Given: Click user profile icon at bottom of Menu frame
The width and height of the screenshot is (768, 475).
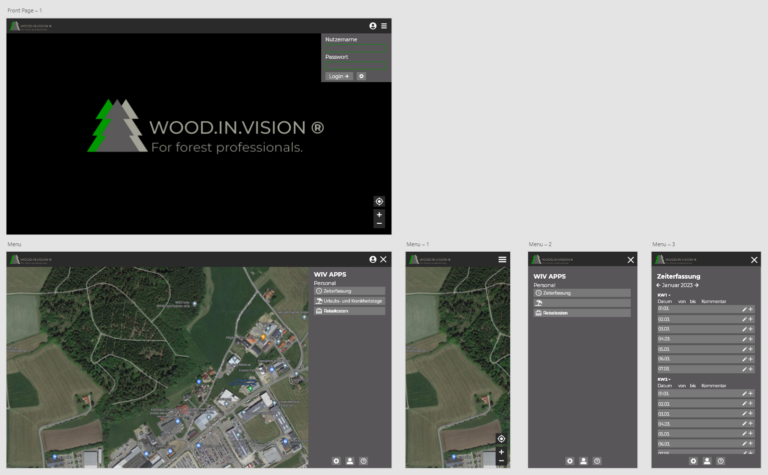Looking at the screenshot, I should click(350, 461).
